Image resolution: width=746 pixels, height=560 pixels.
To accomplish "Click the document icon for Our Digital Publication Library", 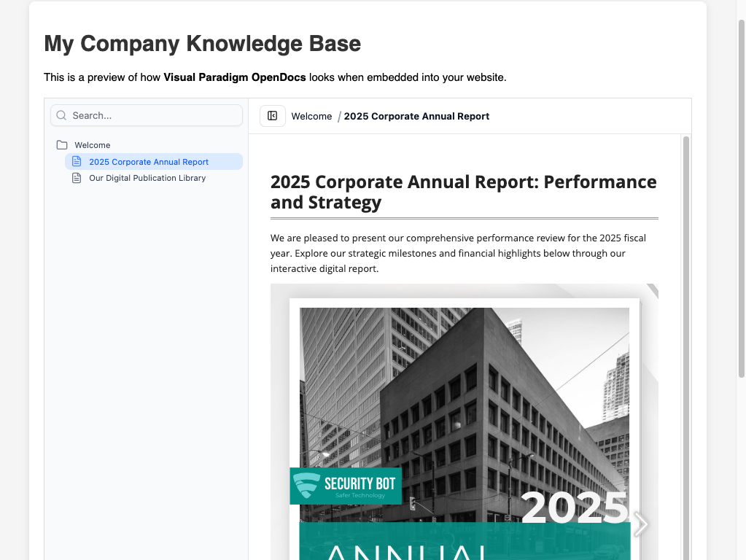I will (x=77, y=178).
